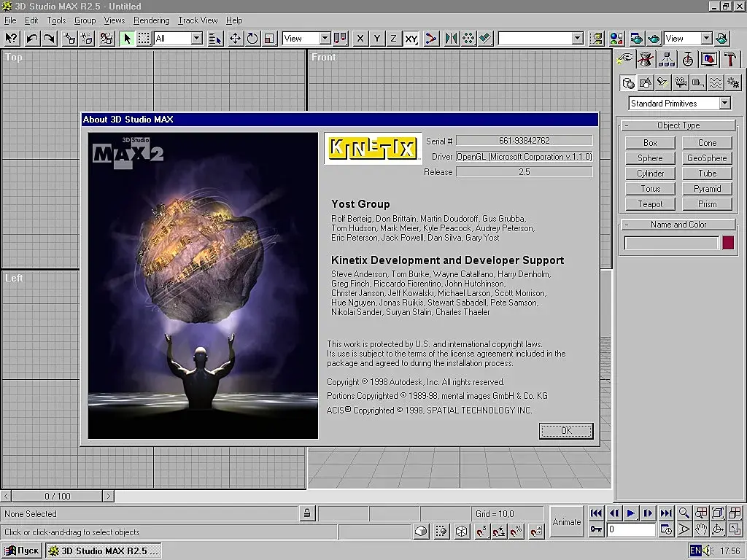Switch to the Lights creation category

point(662,82)
